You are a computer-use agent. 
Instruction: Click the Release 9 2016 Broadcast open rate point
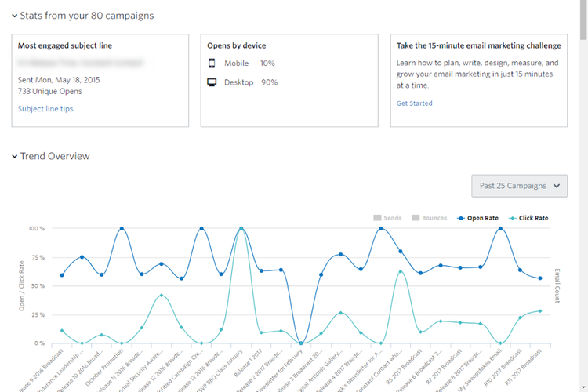pos(62,275)
